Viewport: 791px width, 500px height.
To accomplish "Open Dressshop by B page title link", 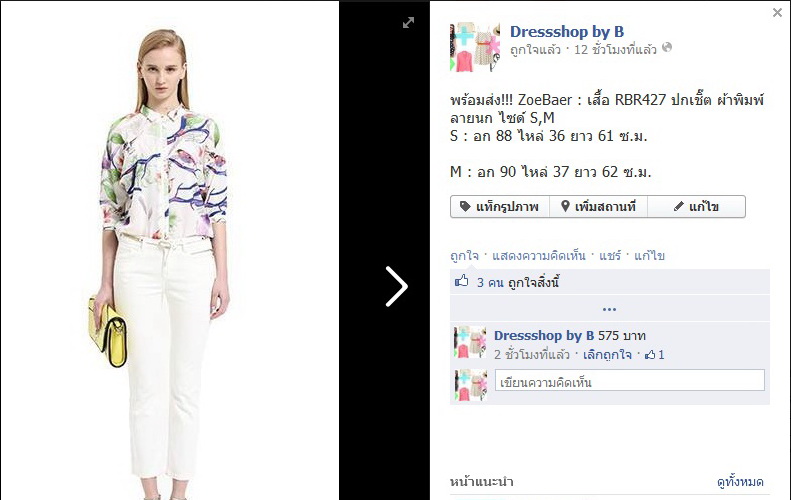I will pyautogui.click(x=567, y=32).
